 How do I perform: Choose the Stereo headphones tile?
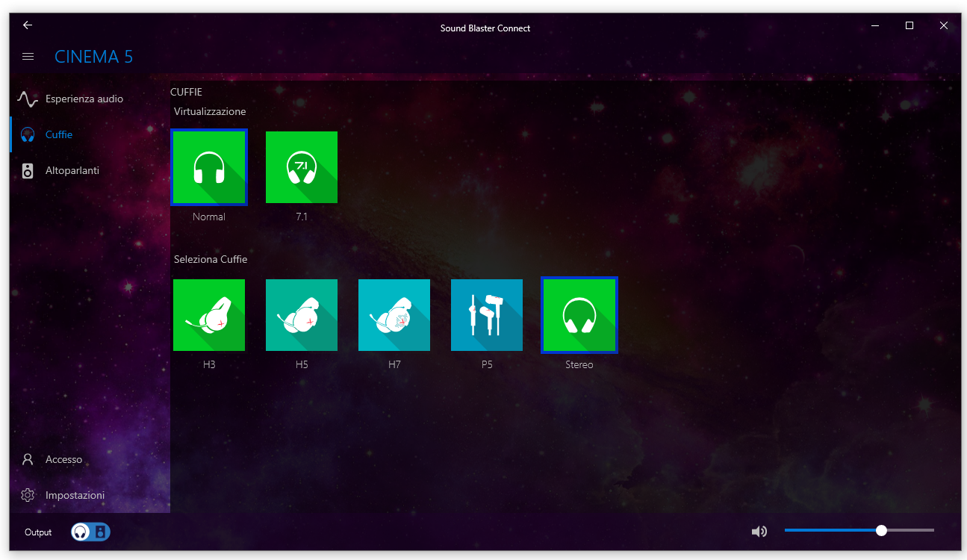[579, 315]
